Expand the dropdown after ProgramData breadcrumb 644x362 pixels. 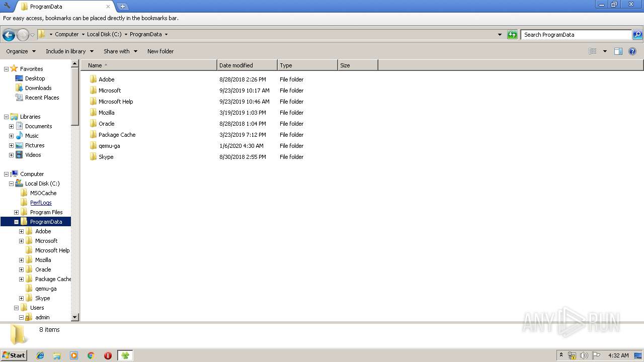[x=166, y=35]
